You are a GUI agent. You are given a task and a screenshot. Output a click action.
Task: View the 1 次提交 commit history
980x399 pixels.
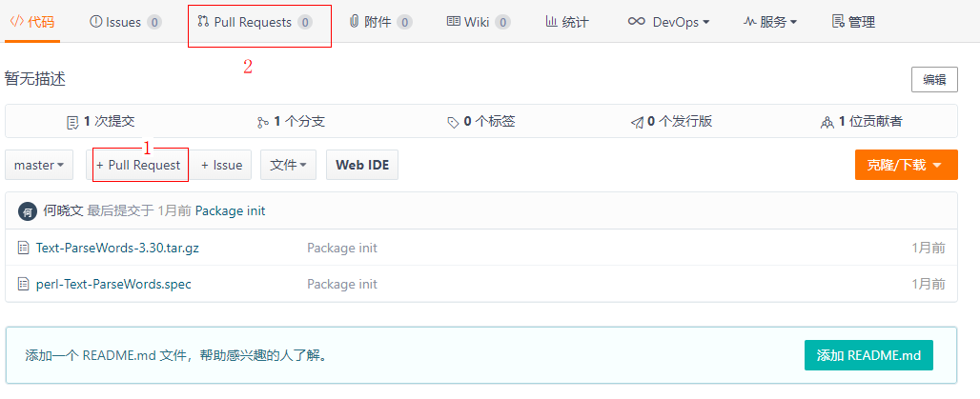100,122
